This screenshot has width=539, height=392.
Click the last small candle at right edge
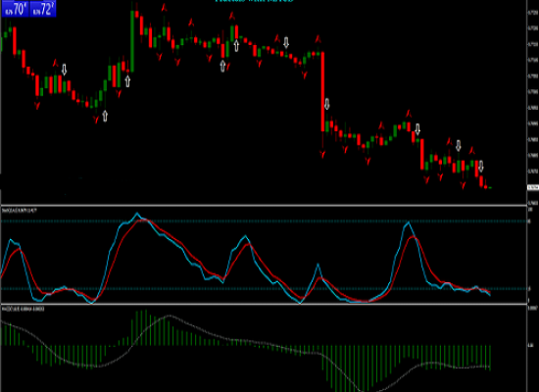tap(489, 187)
